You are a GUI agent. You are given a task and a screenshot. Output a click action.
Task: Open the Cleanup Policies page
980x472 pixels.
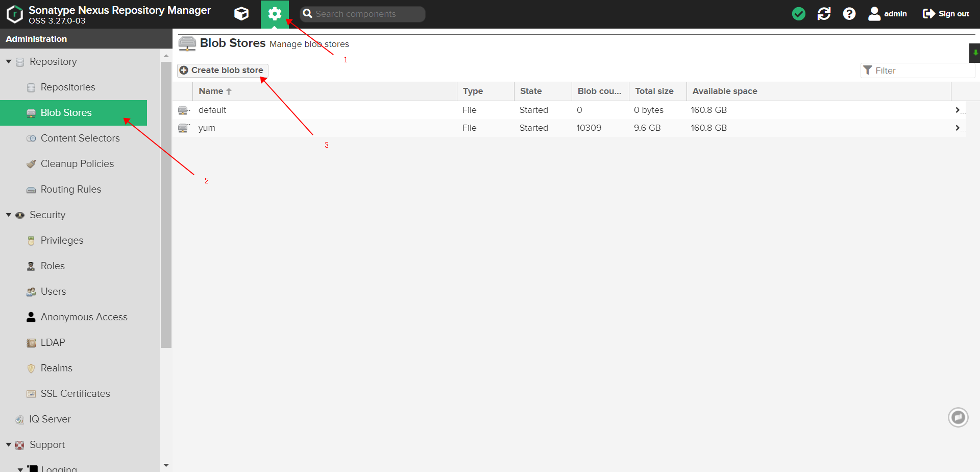click(x=77, y=163)
